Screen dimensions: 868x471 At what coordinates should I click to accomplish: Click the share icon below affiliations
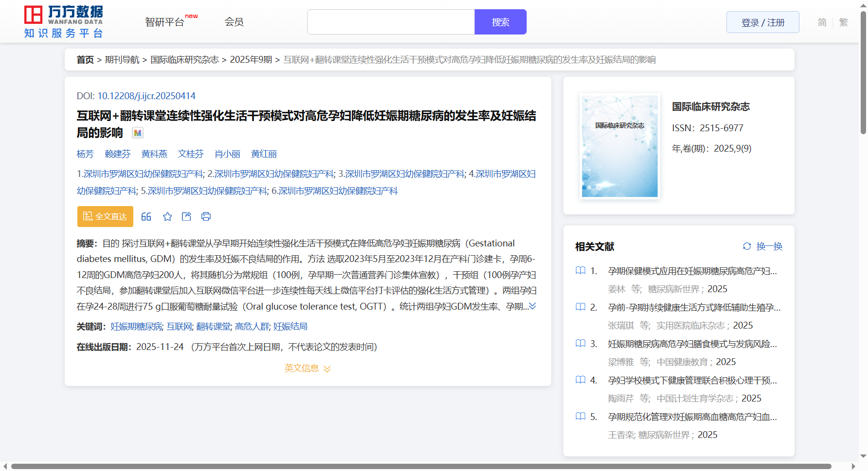[x=186, y=217]
